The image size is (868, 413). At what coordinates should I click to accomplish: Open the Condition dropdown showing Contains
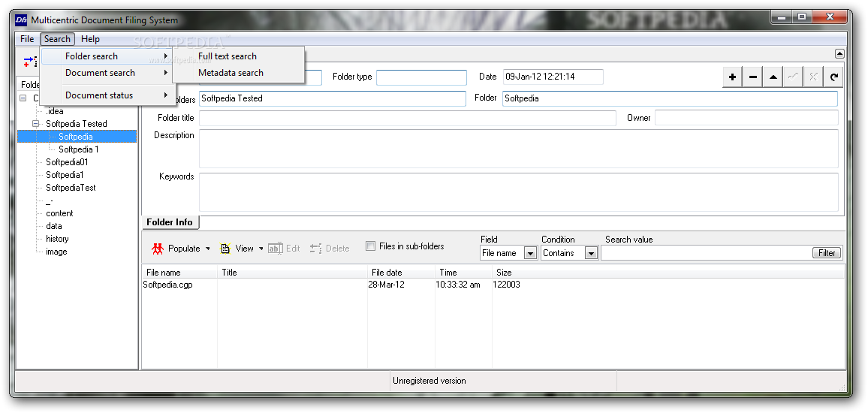pyautogui.click(x=591, y=253)
